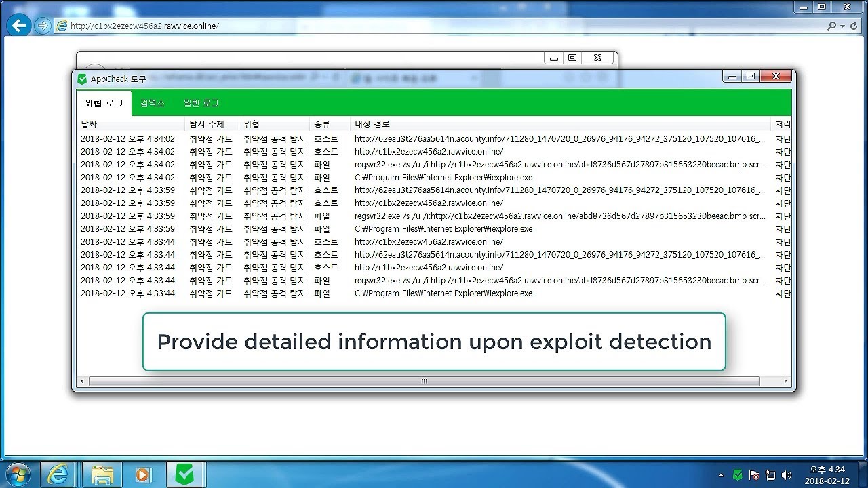Viewport: 868px width, 488px height.
Task: Select the 4:34:02 regsvr32.exe row
Action: tap(434, 165)
